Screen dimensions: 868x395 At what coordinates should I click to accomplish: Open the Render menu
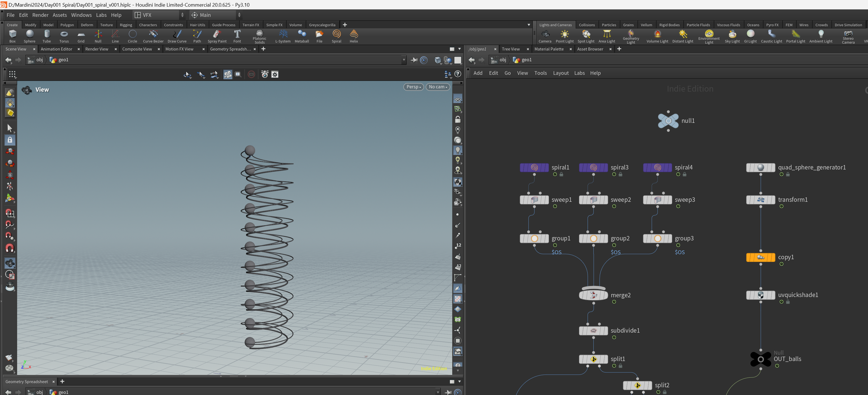(40, 15)
